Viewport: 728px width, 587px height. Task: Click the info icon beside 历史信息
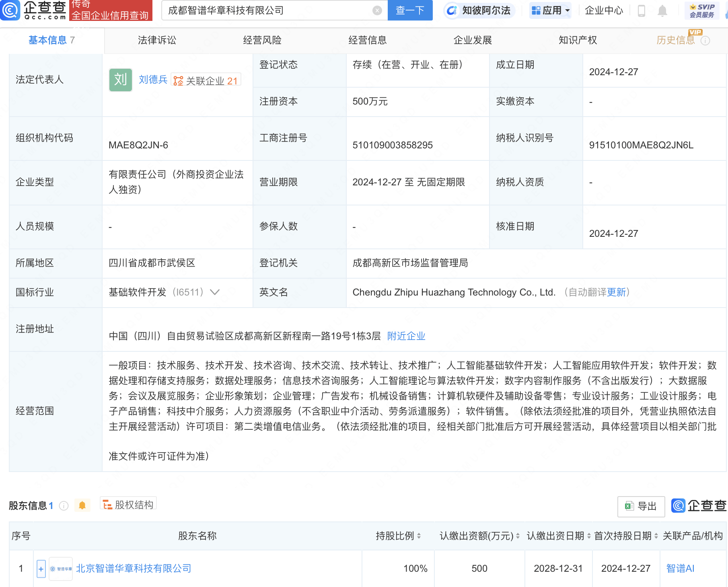click(x=705, y=41)
